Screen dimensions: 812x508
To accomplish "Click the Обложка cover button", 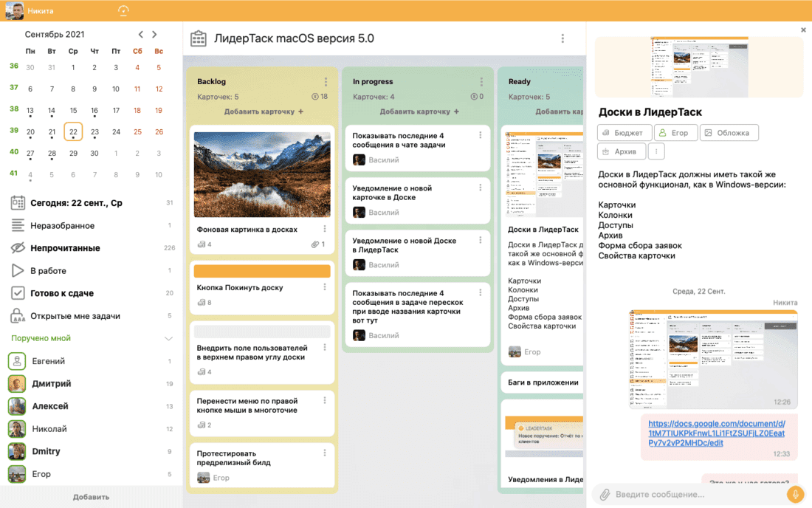I will click(729, 133).
